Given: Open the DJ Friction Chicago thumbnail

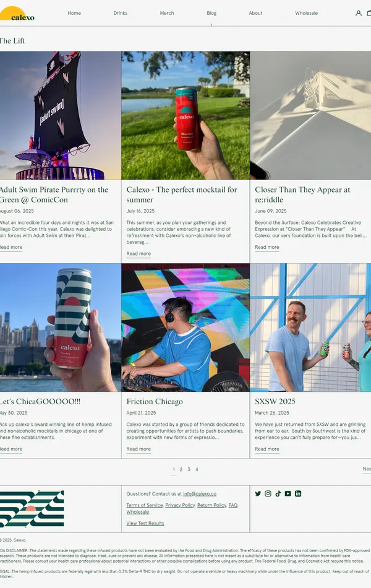Looking at the screenshot, I should tap(185, 327).
